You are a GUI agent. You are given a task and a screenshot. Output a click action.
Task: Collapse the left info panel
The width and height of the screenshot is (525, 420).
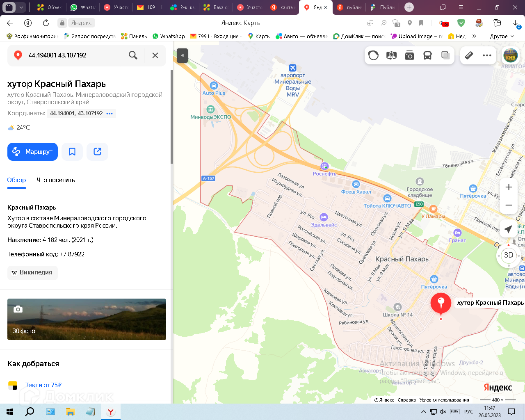coord(182,55)
